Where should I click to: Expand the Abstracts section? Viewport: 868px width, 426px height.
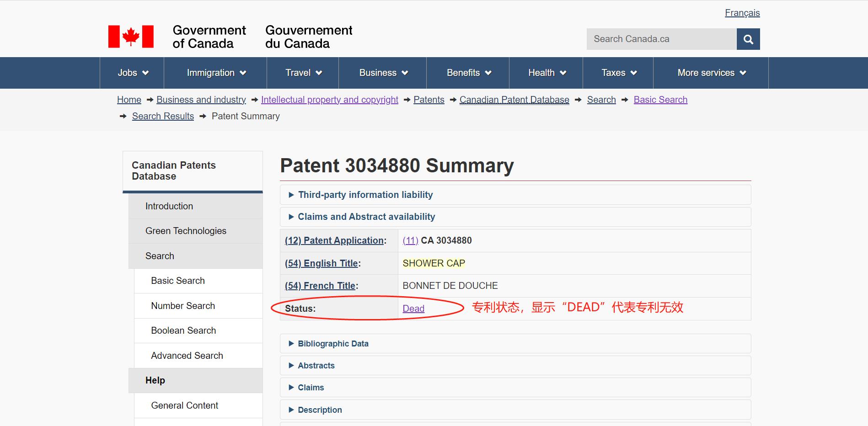click(316, 365)
